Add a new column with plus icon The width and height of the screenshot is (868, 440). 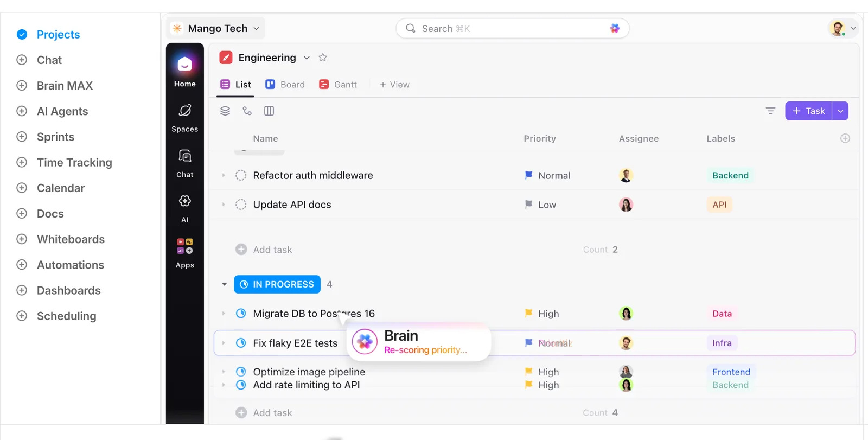tap(845, 138)
